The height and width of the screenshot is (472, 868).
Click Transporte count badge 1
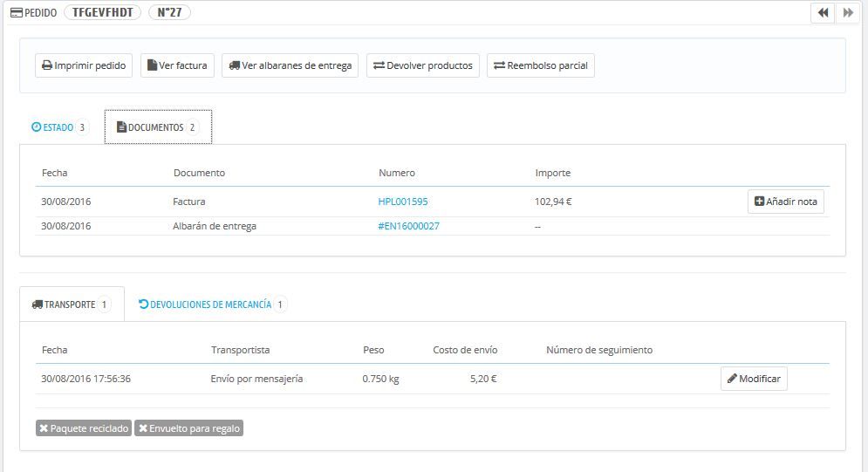(104, 304)
